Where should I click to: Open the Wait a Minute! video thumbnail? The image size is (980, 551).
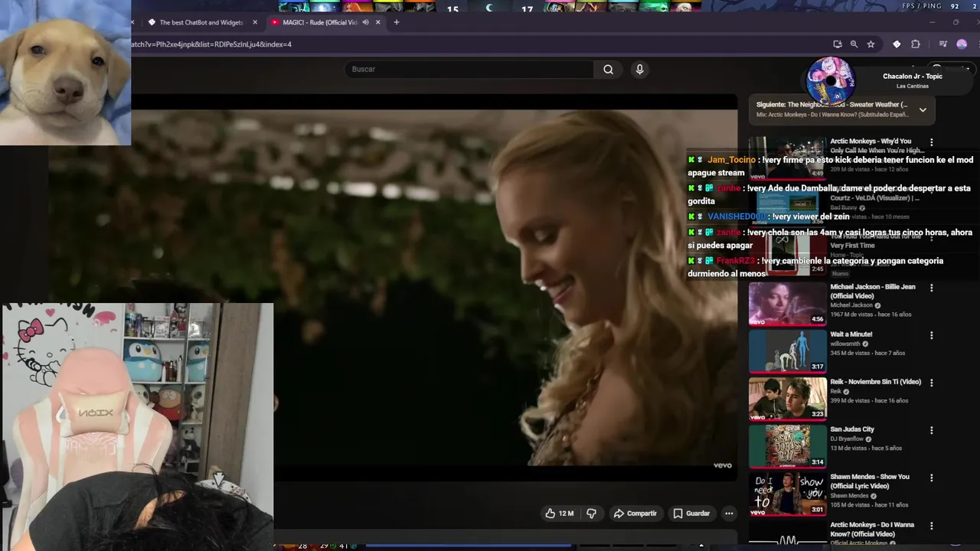(788, 351)
